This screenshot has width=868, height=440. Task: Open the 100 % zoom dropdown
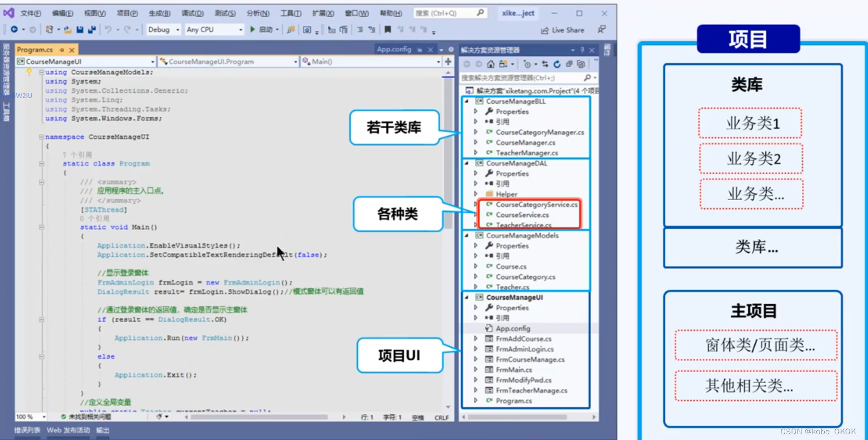[x=31, y=417]
